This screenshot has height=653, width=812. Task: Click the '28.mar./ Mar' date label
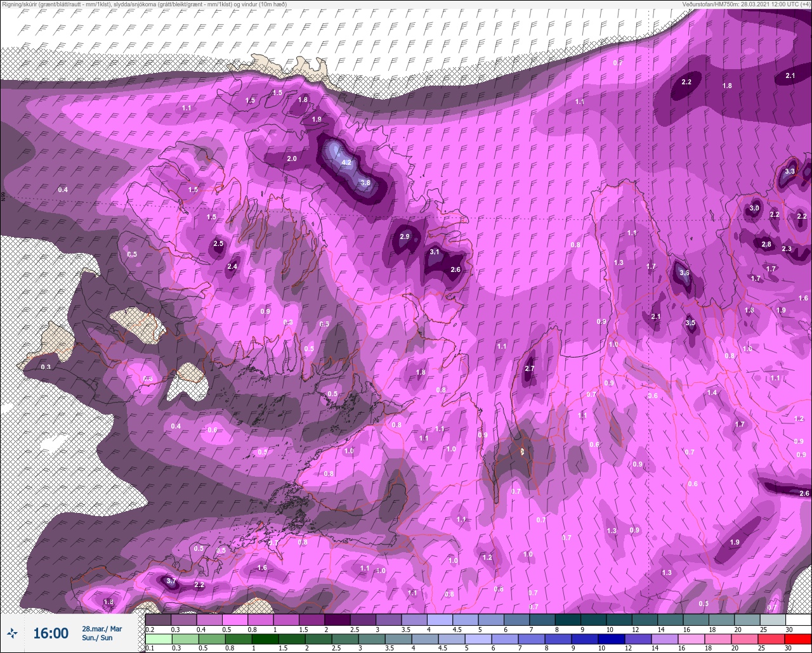point(101,628)
